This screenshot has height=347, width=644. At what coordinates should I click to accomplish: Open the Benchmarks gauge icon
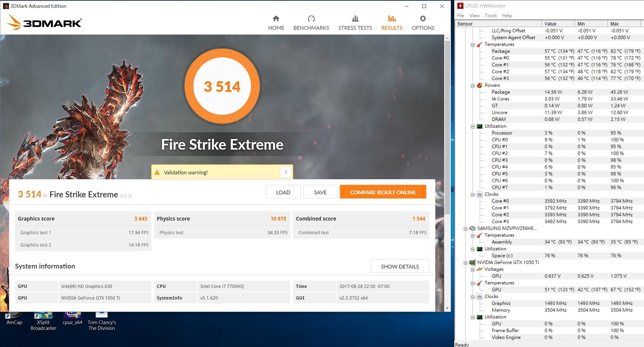click(x=311, y=18)
